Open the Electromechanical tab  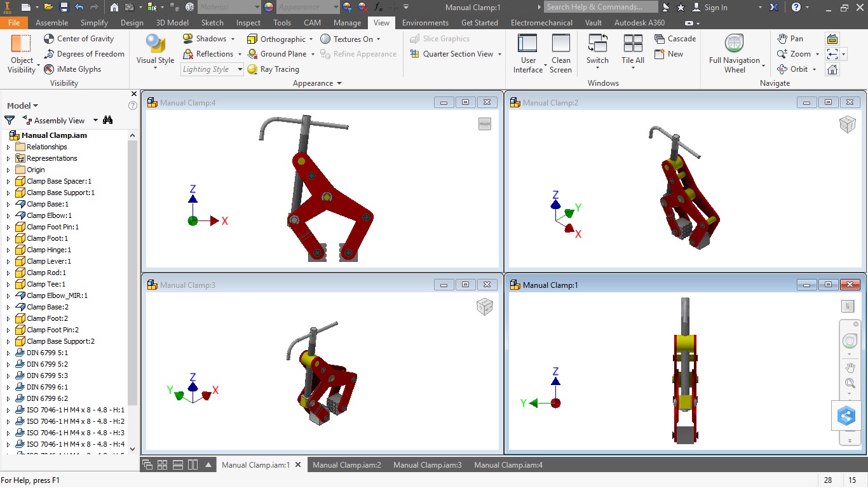click(x=541, y=22)
